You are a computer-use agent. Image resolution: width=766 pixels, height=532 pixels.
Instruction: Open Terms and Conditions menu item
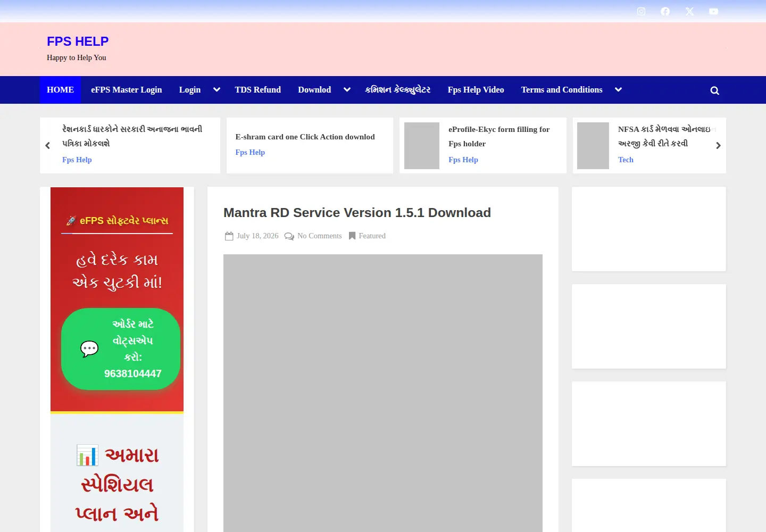click(x=562, y=90)
